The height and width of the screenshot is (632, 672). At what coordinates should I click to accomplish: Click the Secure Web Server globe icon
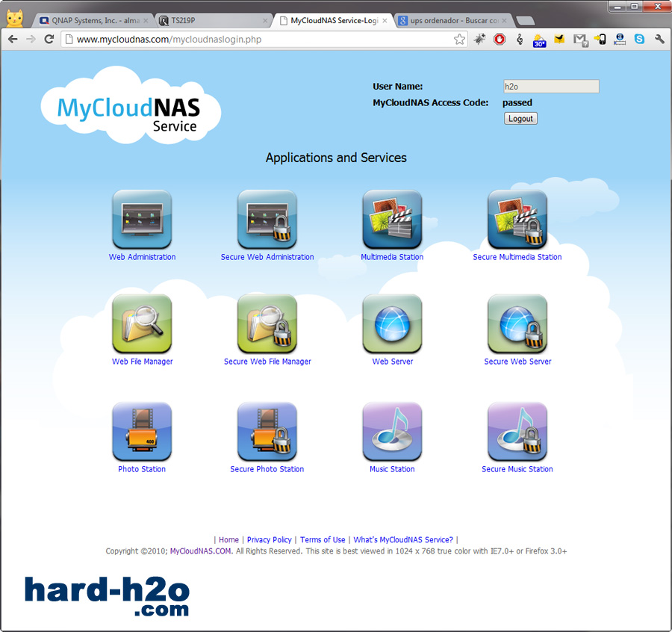[517, 323]
